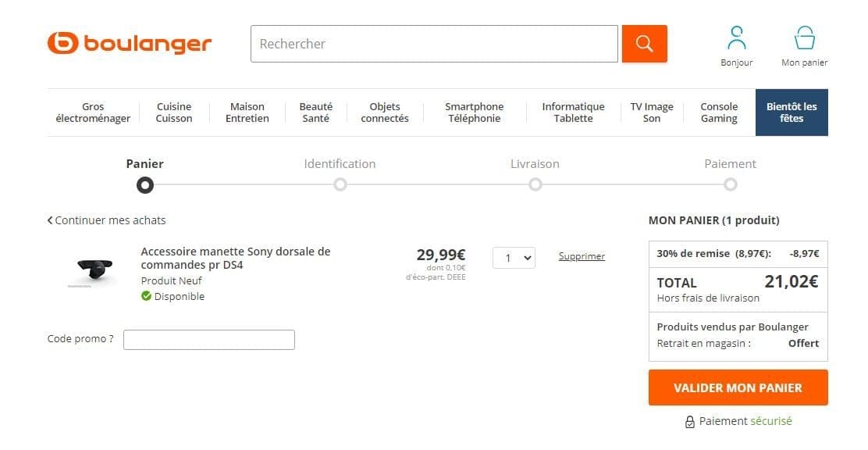Click the d'éco-part. DEEE note

[x=436, y=277]
